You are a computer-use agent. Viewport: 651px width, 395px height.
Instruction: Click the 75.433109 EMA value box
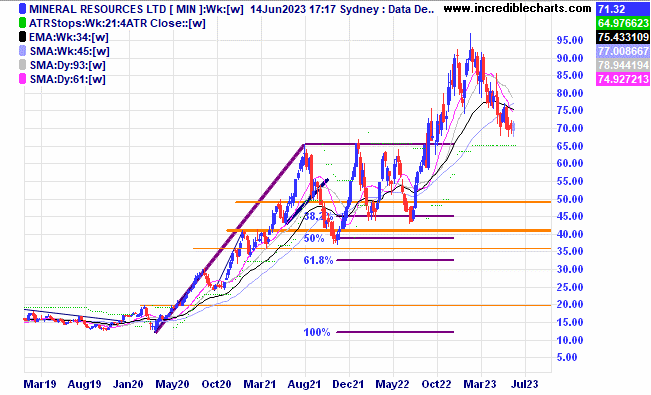(x=623, y=37)
